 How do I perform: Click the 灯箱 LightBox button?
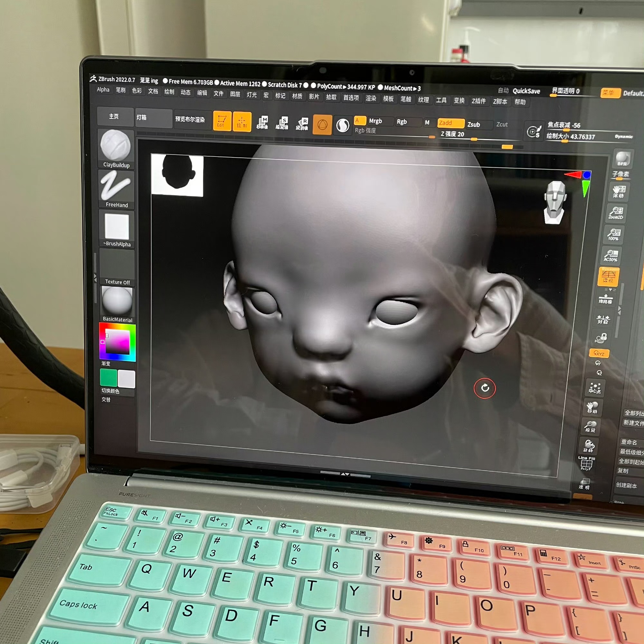[153, 117]
